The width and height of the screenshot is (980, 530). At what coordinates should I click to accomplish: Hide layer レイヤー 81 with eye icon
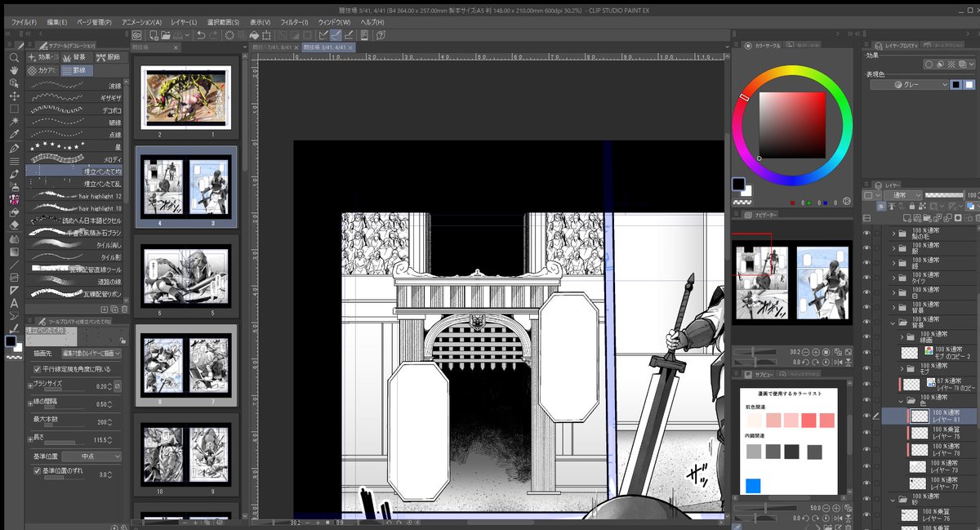(866, 416)
